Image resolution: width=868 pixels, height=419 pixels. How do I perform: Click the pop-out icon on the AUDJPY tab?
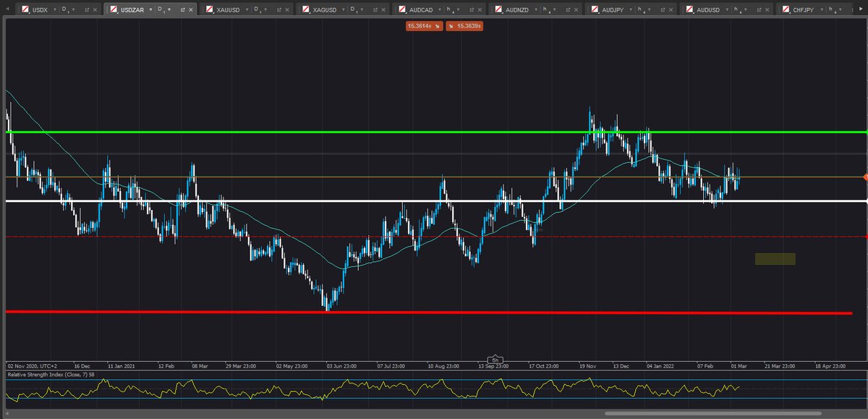point(663,9)
